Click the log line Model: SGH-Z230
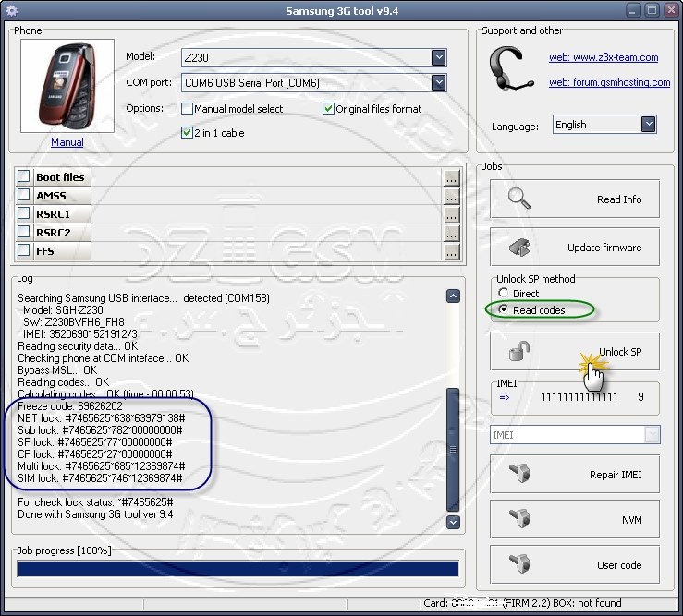 63,310
